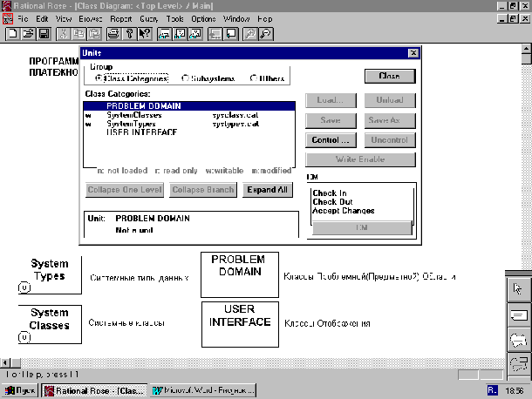Select the cloud Class tool in toolbox
Image resolution: width=532 pixels, height=399 pixels.
point(519,340)
